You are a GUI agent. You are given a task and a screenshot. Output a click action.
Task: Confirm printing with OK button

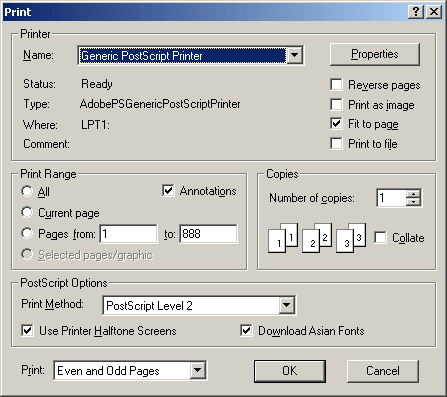[290, 371]
